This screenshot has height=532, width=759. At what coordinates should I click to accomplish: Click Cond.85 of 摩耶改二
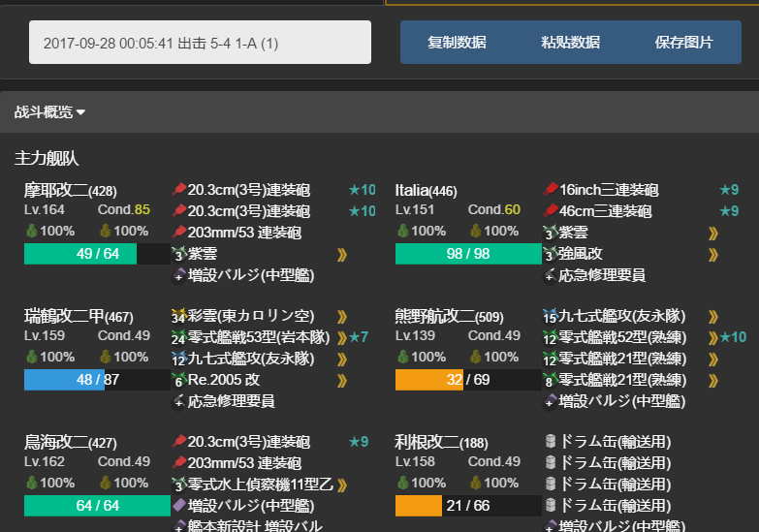click(124, 209)
